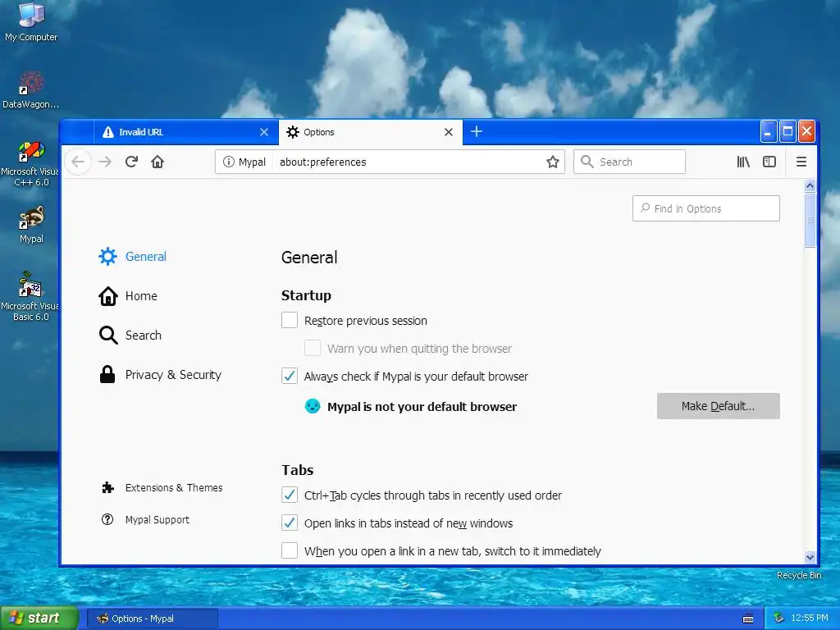Close the Options tab
840x630 pixels.
pos(449,132)
